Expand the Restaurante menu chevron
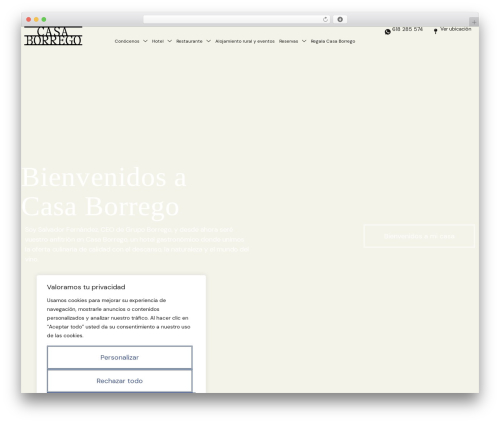Viewport: 500px width, 423px height. point(208,41)
